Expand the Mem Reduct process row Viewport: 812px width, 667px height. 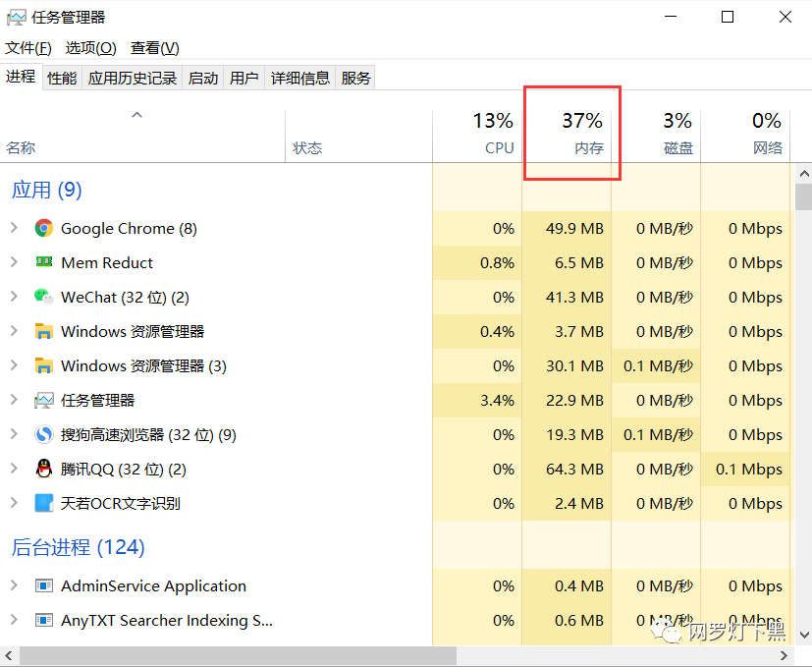(x=14, y=261)
